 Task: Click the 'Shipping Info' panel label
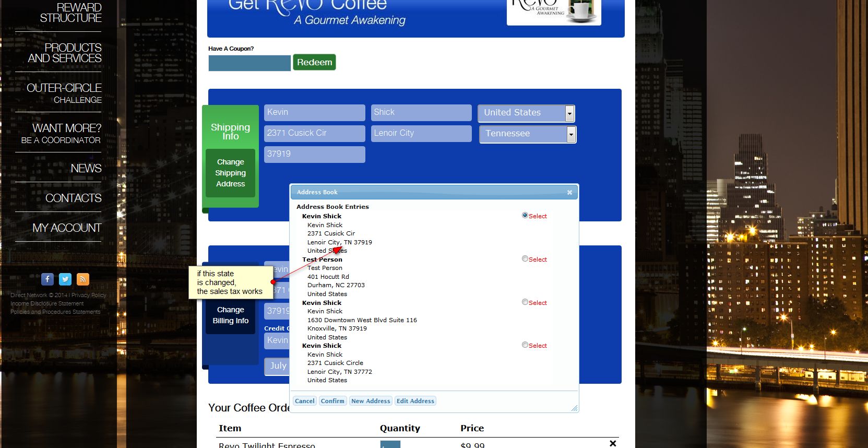[230, 132]
